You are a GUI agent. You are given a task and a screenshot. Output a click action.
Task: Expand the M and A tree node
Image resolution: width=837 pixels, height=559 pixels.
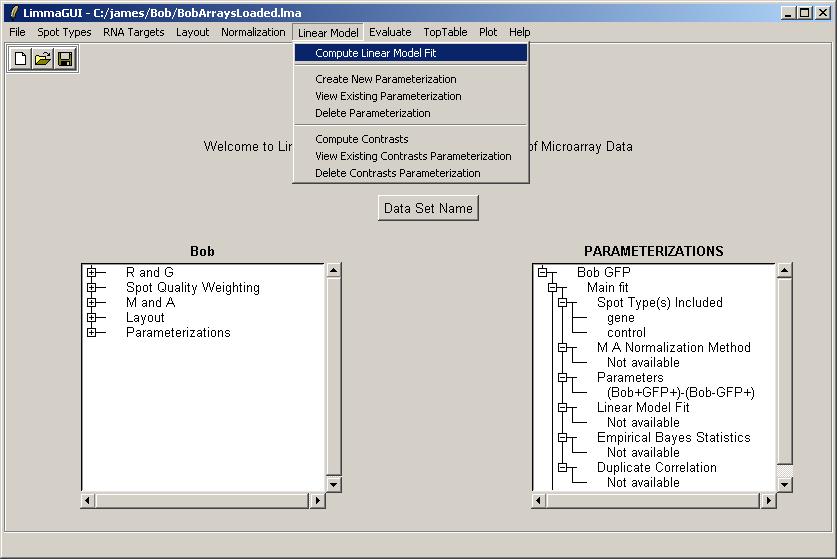coord(91,302)
